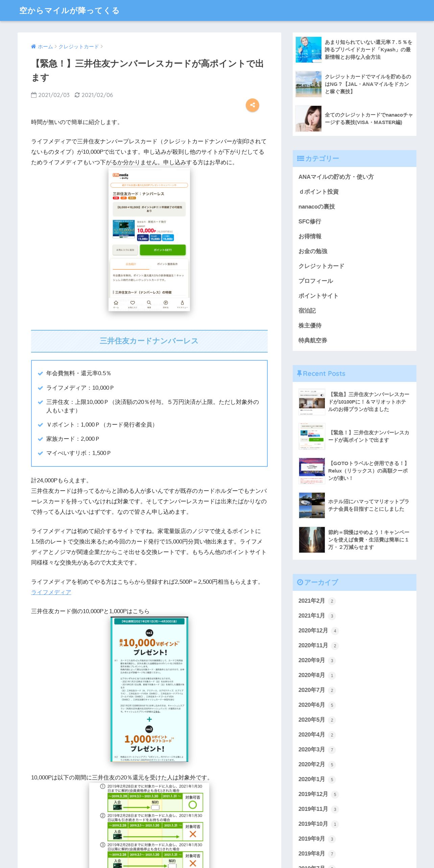Select category dポイント投資
The width and height of the screenshot is (434, 868).
[x=318, y=192]
